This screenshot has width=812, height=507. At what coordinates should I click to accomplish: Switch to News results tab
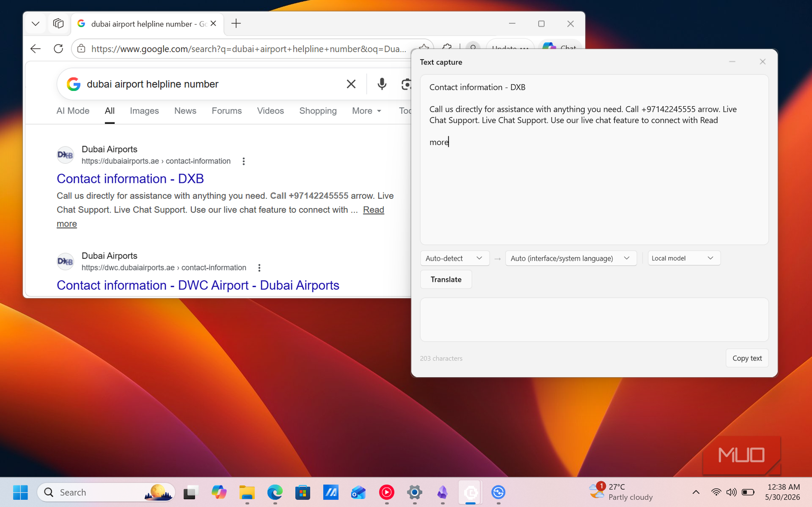[x=185, y=111]
